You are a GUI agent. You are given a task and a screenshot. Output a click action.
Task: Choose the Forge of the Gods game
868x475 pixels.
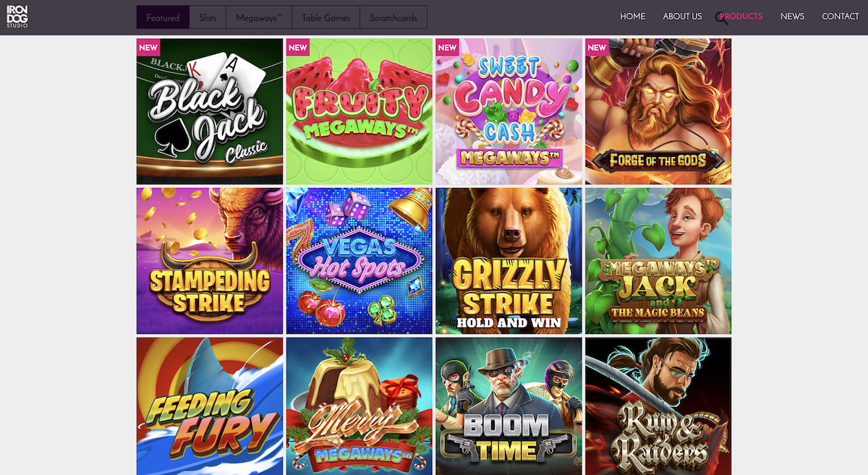click(658, 111)
